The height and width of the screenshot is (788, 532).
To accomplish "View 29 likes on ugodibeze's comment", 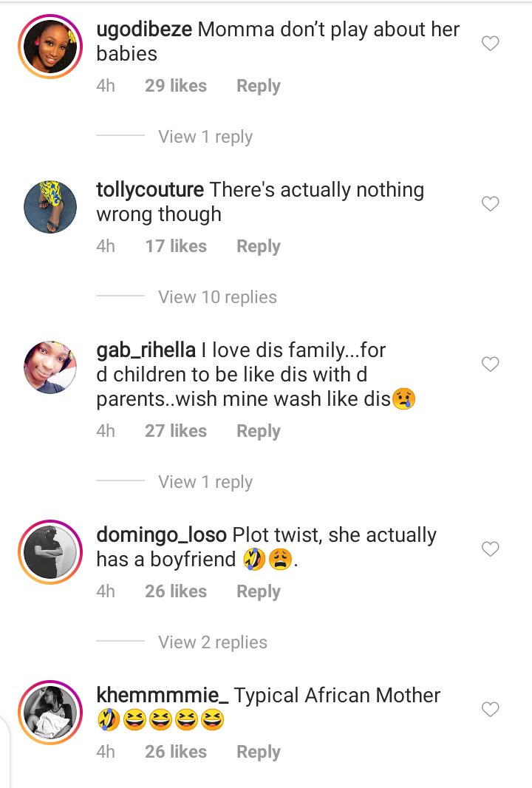I will [x=176, y=86].
